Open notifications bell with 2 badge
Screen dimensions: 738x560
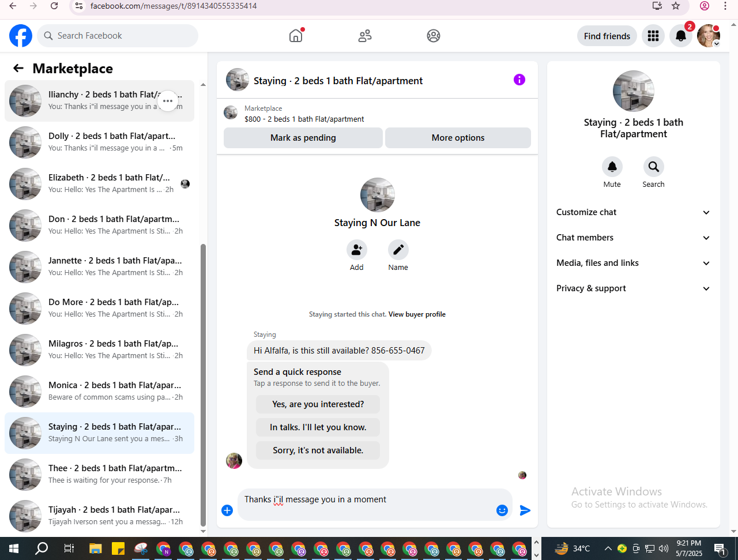click(681, 36)
